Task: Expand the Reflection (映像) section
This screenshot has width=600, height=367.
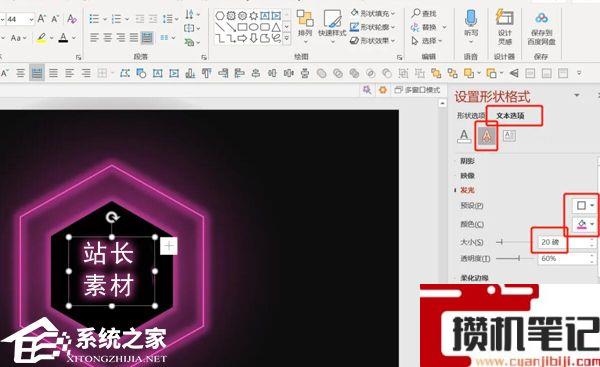Action: coord(467,176)
